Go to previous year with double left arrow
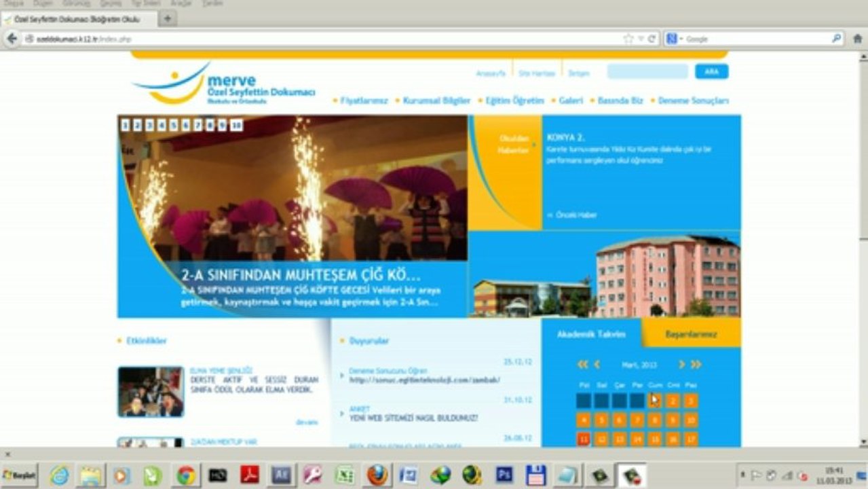The height and width of the screenshot is (489, 868). point(582,365)
